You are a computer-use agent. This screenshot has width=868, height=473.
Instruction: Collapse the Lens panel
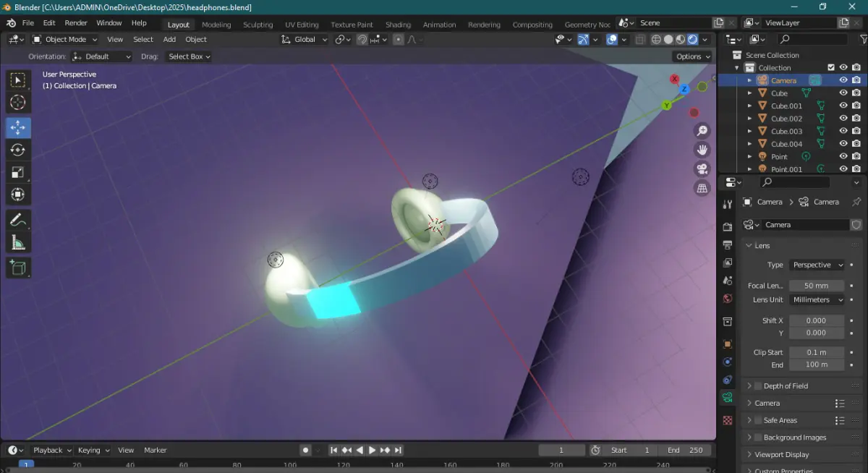762,246
